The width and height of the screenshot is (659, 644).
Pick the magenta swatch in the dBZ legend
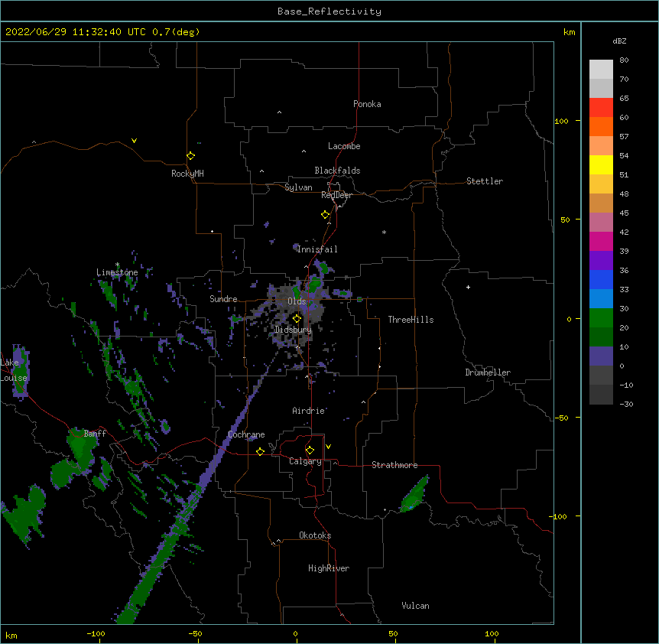coord(601,241)
